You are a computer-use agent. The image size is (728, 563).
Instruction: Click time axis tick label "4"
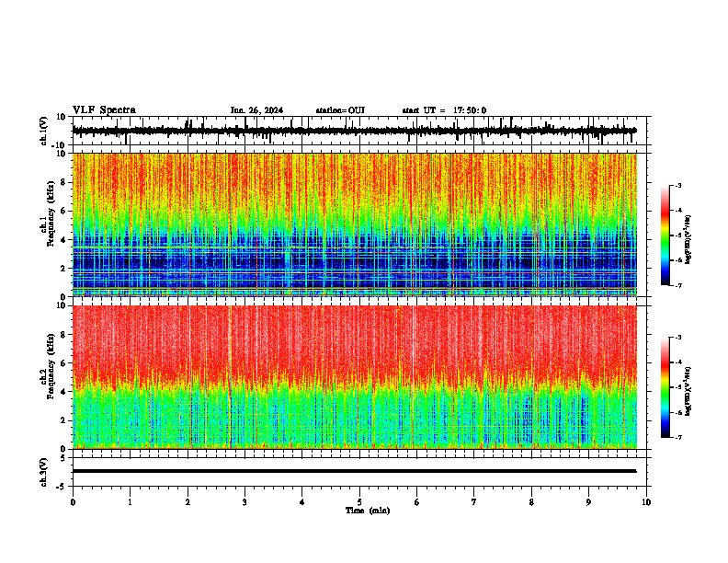pos(302,502)
